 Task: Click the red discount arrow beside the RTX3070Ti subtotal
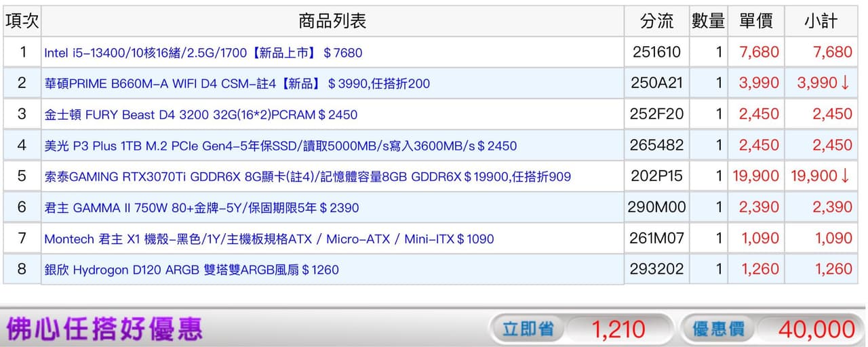point(845,176)
